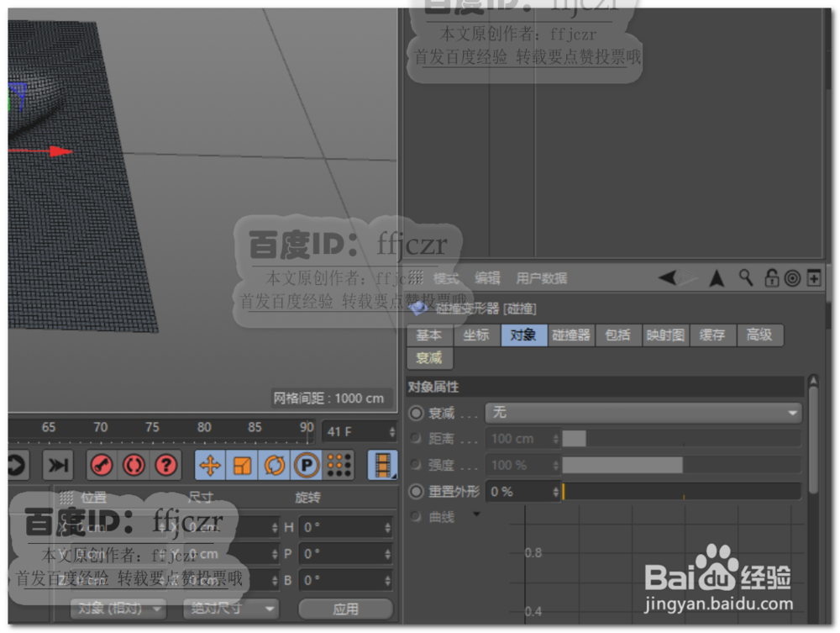Click the up arrow in attribute manager
This screenshot has width=840, height=633.
[x=717, y=278]
